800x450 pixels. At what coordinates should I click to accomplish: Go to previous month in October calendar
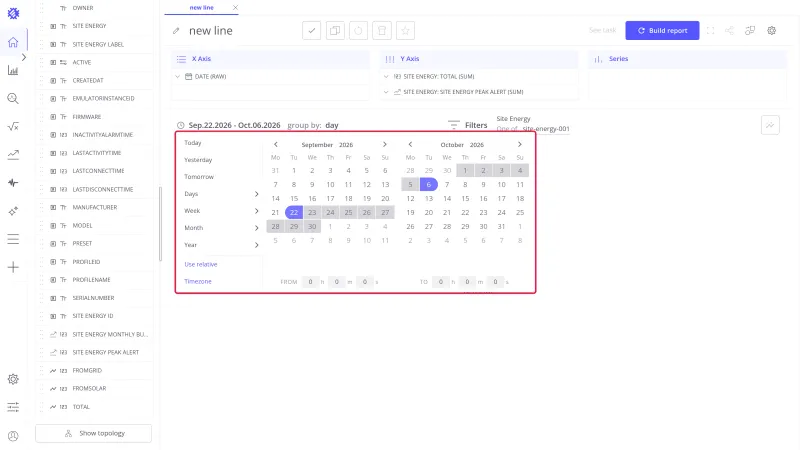[410, 144]
